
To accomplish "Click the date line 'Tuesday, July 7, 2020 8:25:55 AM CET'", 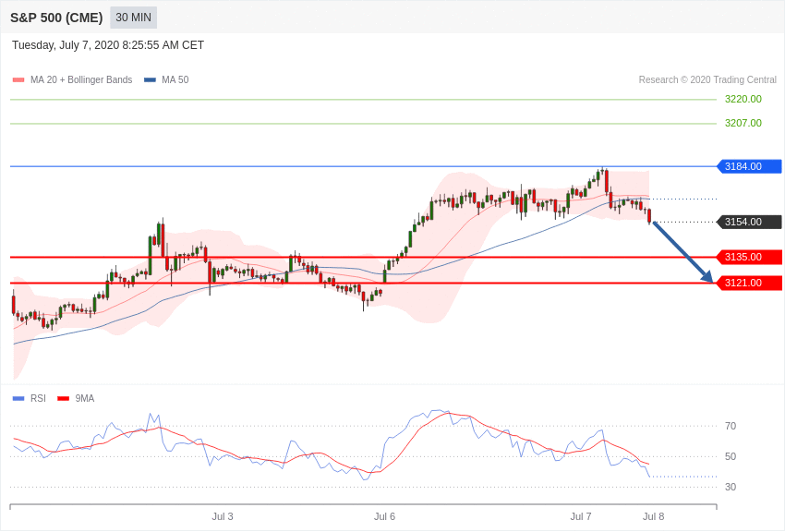I will 108,45.
